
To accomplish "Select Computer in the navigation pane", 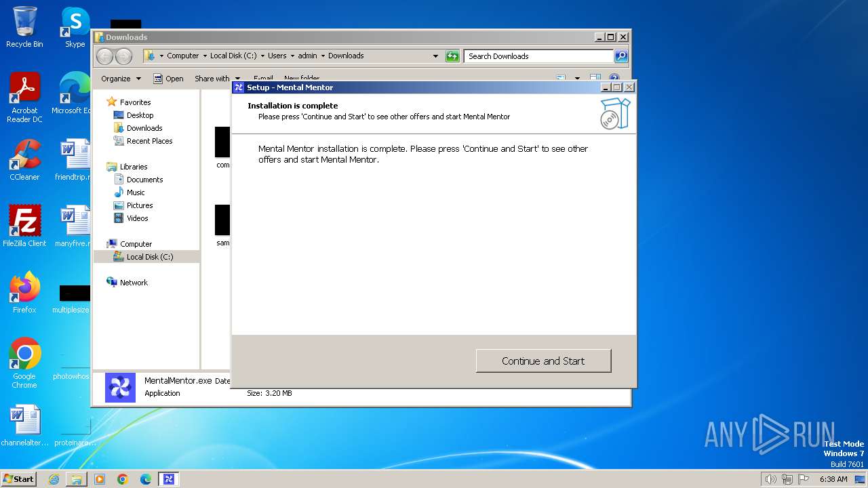I will point(136,244).
